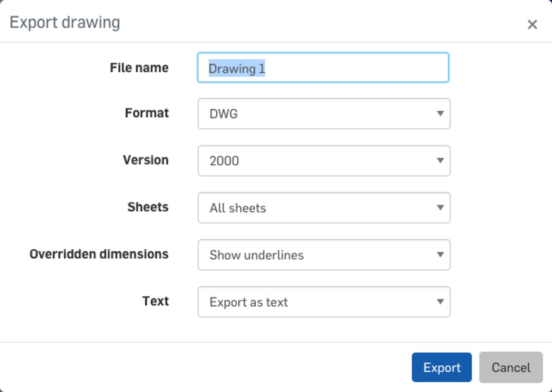Click the Version label

click(146, 160)
